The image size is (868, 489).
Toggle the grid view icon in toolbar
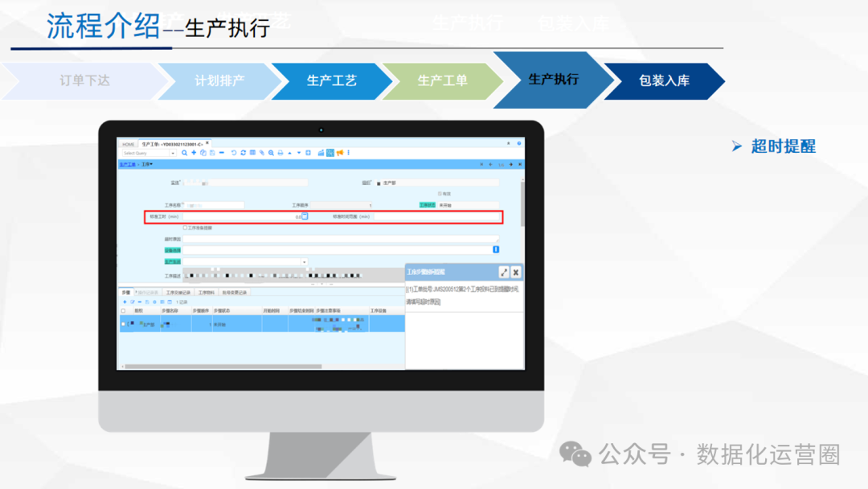pos(252,153)
